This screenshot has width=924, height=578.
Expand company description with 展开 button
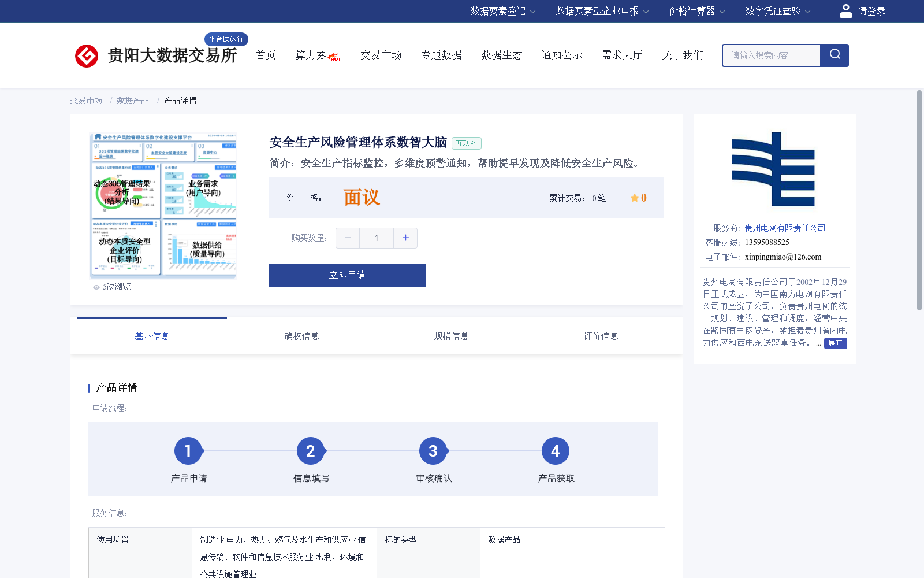pos(835,343)
